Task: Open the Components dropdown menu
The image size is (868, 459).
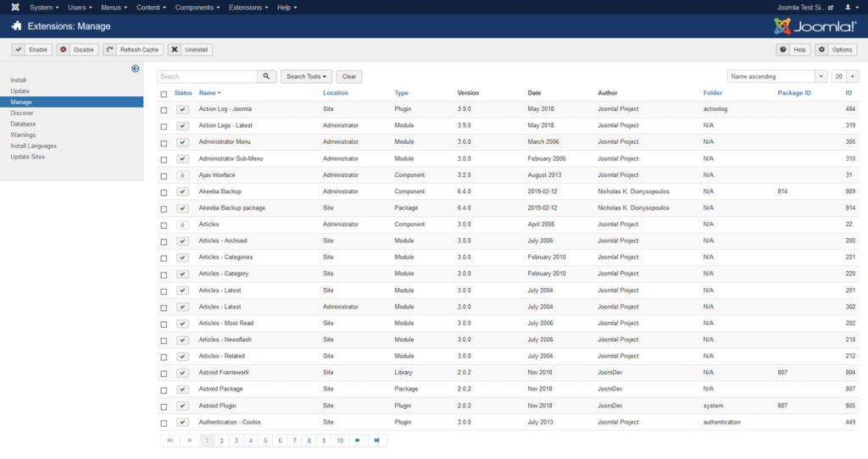Action: pyautogui.click(x=197, y=7)
